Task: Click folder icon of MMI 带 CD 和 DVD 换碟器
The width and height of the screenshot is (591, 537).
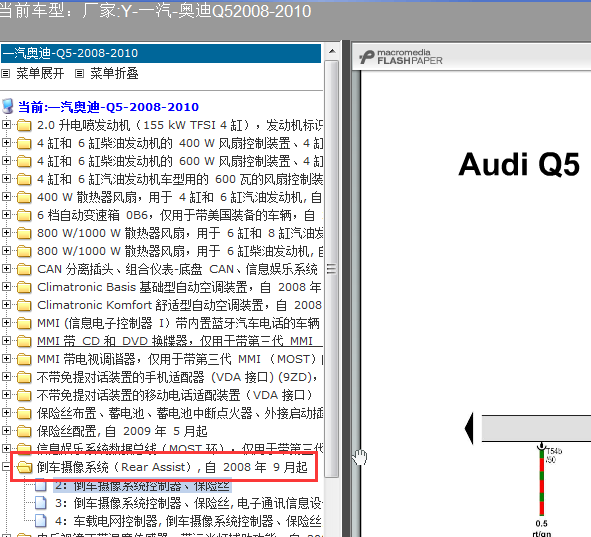Action: (24, 341)
